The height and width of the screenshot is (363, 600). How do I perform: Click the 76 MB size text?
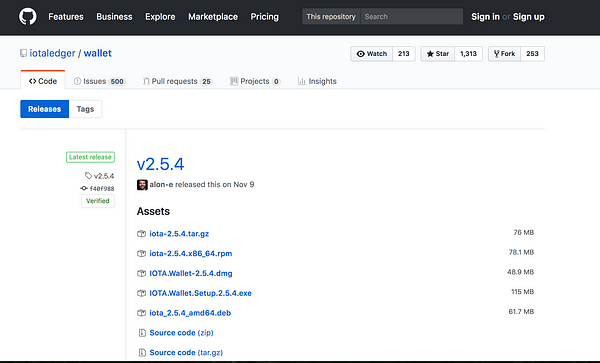click(523, 233)
